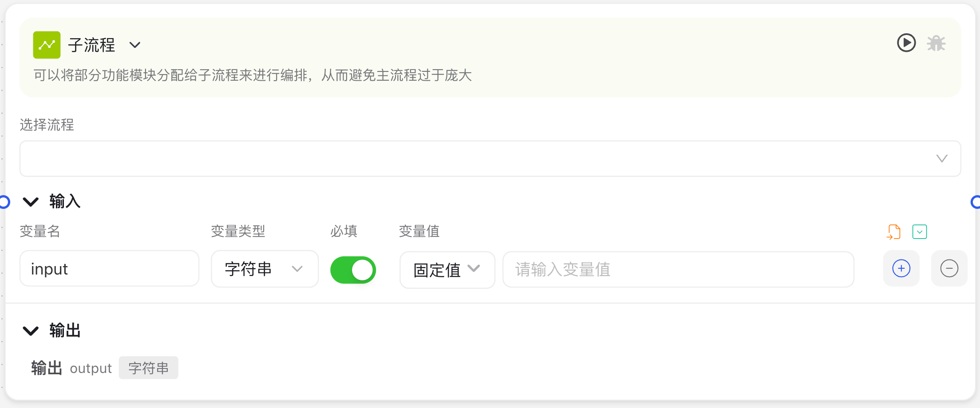980x408 pixels.
Task: Open the 子流程 title dropdown chevron
Action: click(x=135, y=45)
